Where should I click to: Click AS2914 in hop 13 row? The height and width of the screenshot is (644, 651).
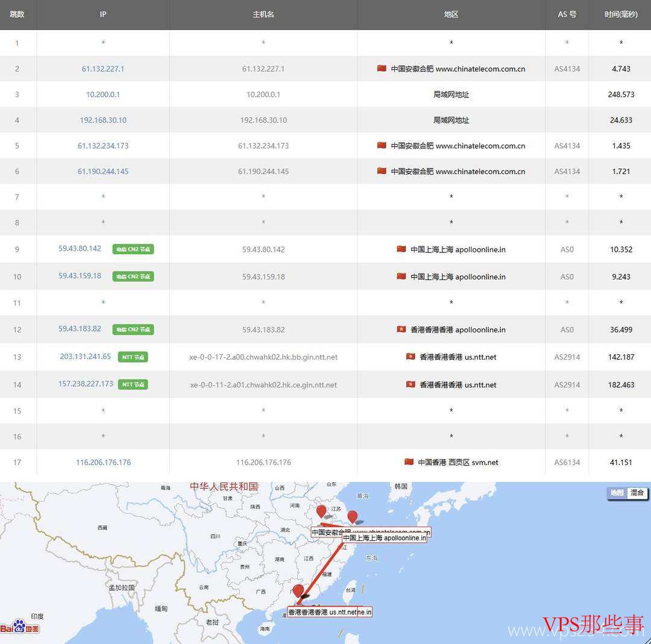click(x=567, y=357)
